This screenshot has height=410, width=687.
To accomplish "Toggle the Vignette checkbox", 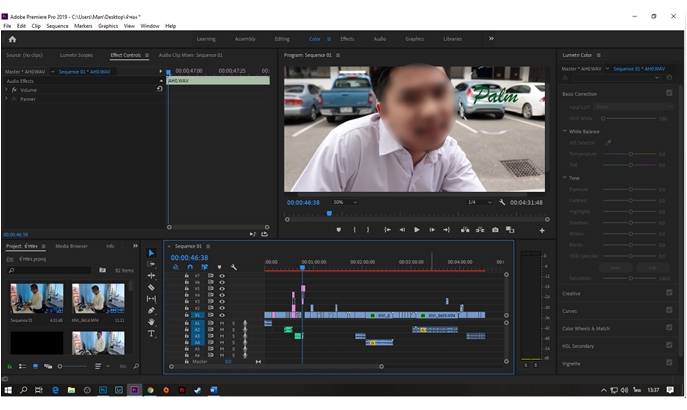I will [x=669, y=363].
